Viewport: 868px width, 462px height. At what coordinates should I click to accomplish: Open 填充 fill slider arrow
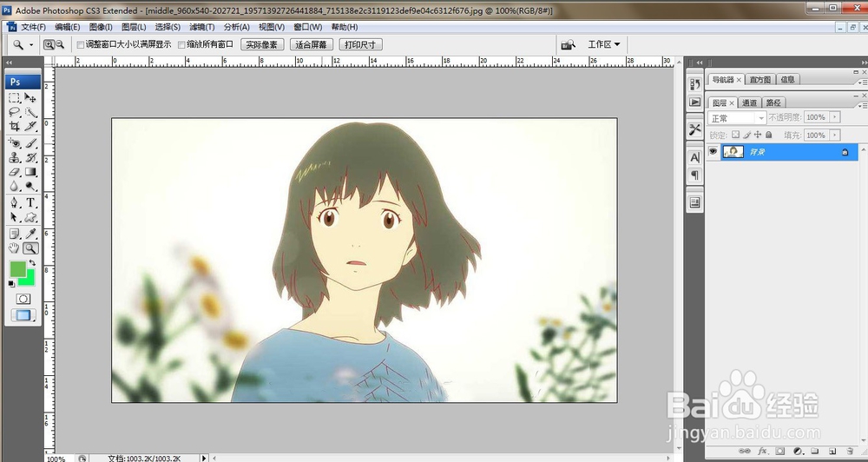click(834, 135)
